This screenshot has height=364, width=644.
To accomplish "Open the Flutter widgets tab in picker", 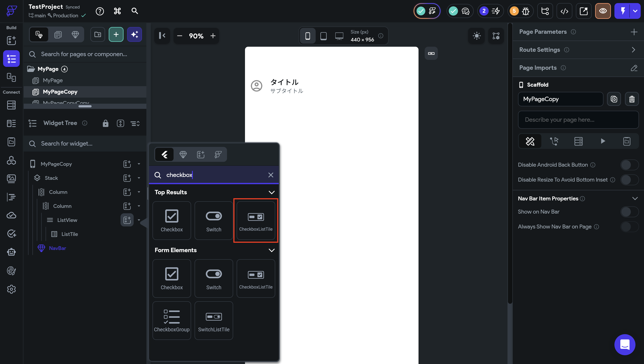I will [x=164, y=155].
